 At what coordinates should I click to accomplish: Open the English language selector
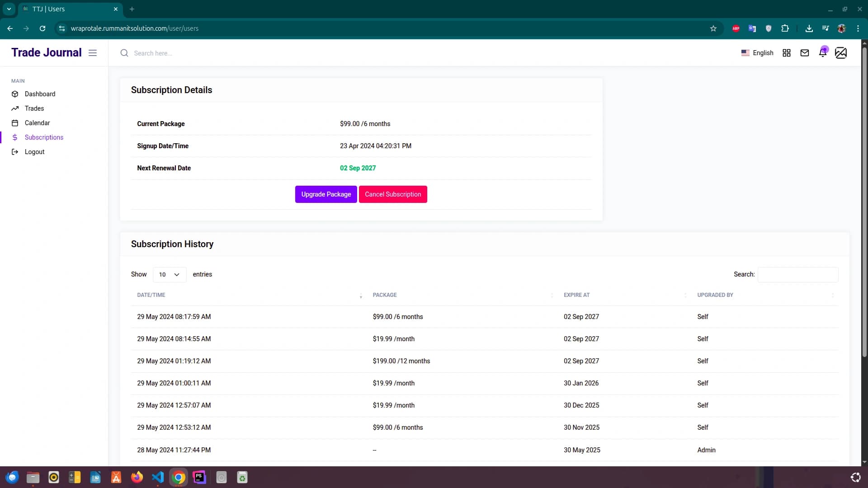click(757, 53)
